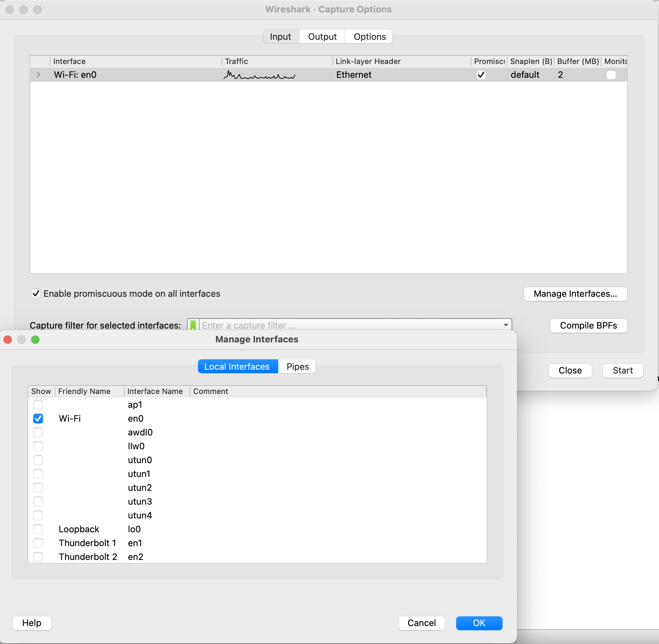Toggle Show checkbox for ap1 interface

38,405
